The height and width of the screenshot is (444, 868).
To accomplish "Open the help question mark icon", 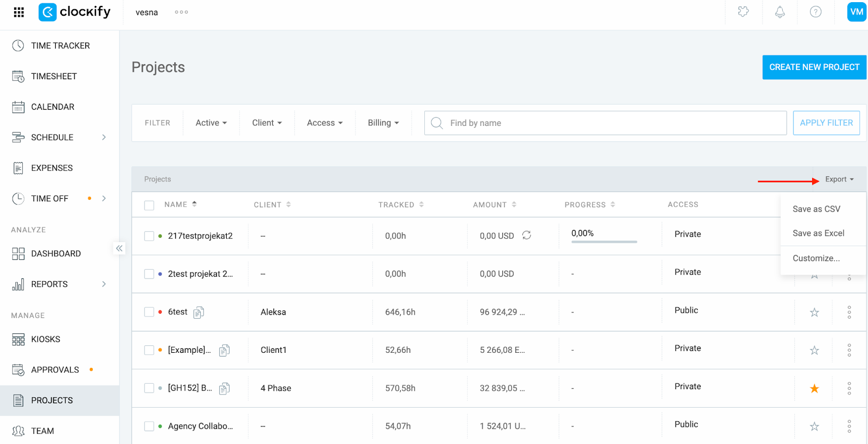I will (x=815, y=12).
